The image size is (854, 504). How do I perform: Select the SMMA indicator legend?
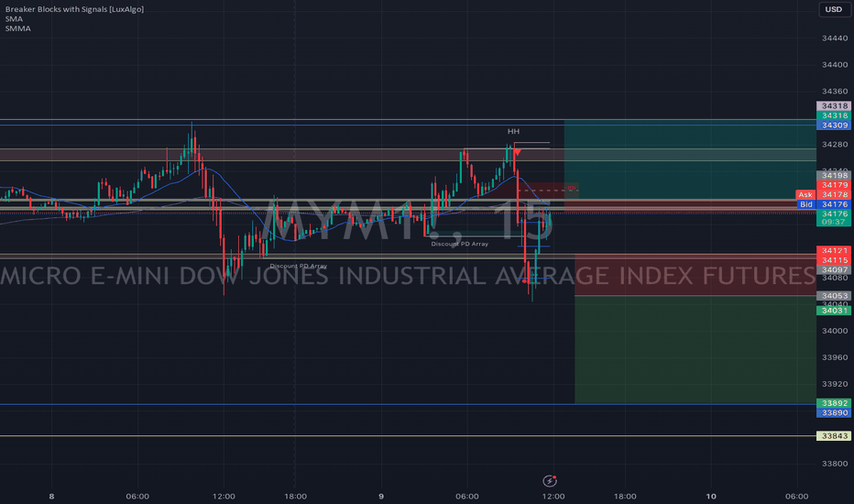[18, 28]
